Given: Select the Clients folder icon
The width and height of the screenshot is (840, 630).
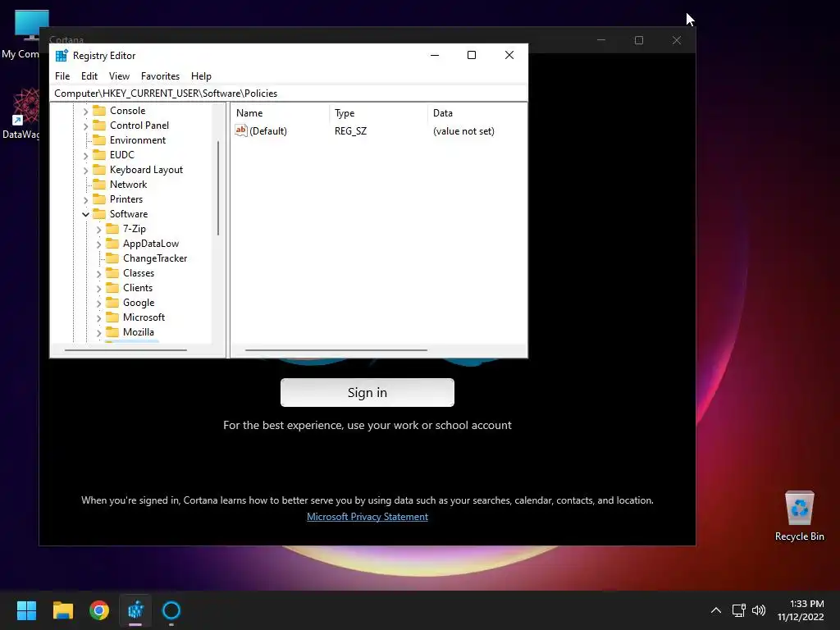Looking at the screenshot, I should tap(112, 288).
